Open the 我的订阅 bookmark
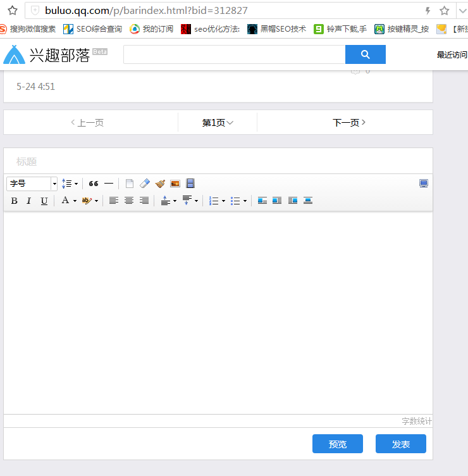 (x=152, y=29)
